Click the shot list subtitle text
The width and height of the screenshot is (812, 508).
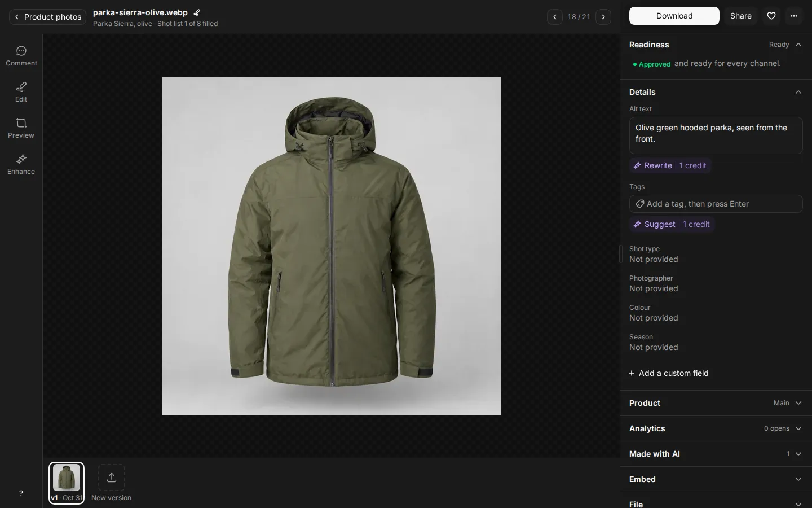(156, 24)
